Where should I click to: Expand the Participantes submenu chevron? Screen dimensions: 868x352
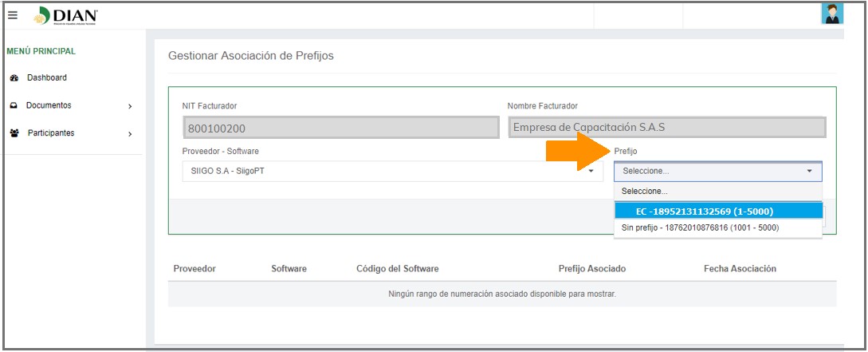point(130,134)
